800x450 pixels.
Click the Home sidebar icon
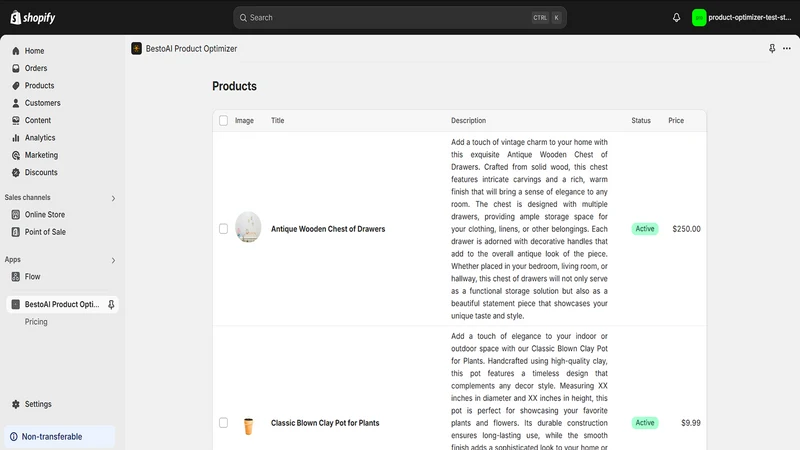16,51
